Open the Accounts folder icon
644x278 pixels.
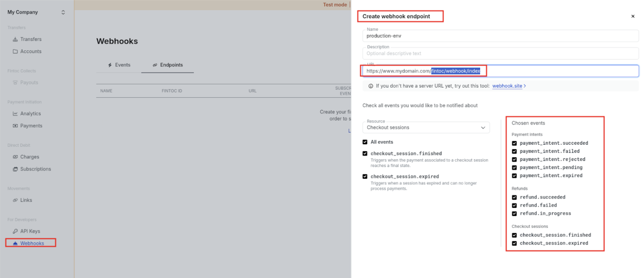click(15, 52)
